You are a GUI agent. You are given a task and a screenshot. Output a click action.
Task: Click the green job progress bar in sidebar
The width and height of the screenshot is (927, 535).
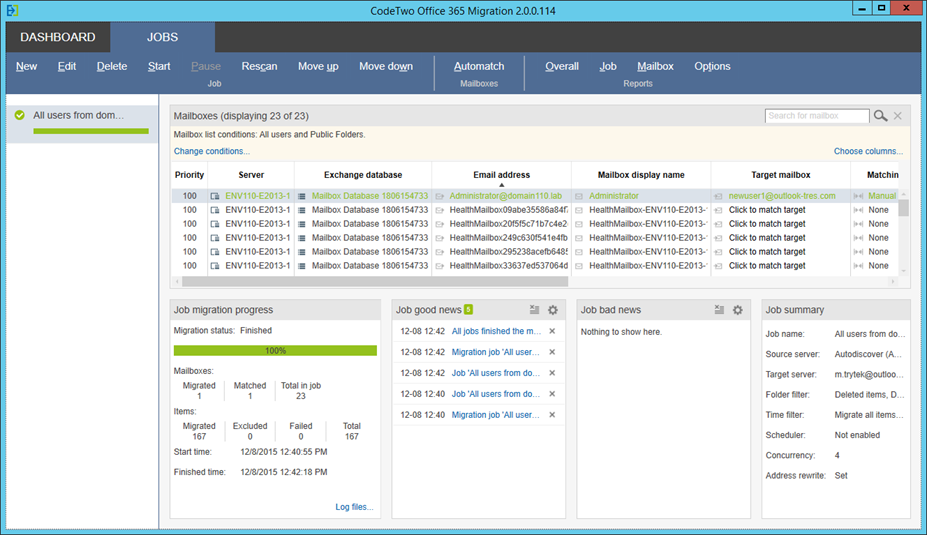coord(91,131)
